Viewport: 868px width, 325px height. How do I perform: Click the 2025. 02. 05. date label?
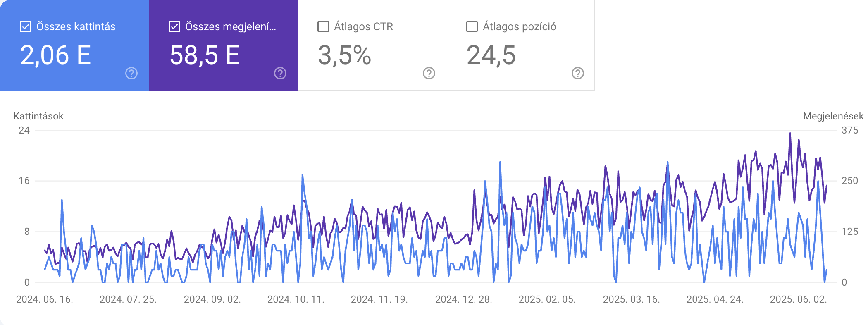click(547, 299)
